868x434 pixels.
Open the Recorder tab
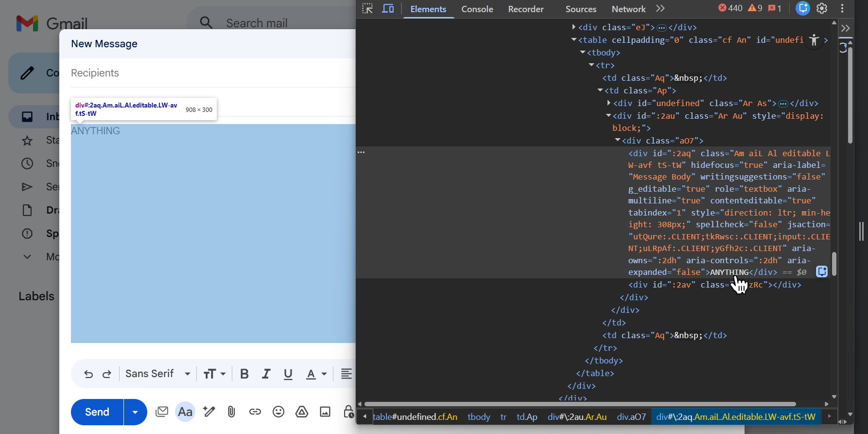point(526,9)
